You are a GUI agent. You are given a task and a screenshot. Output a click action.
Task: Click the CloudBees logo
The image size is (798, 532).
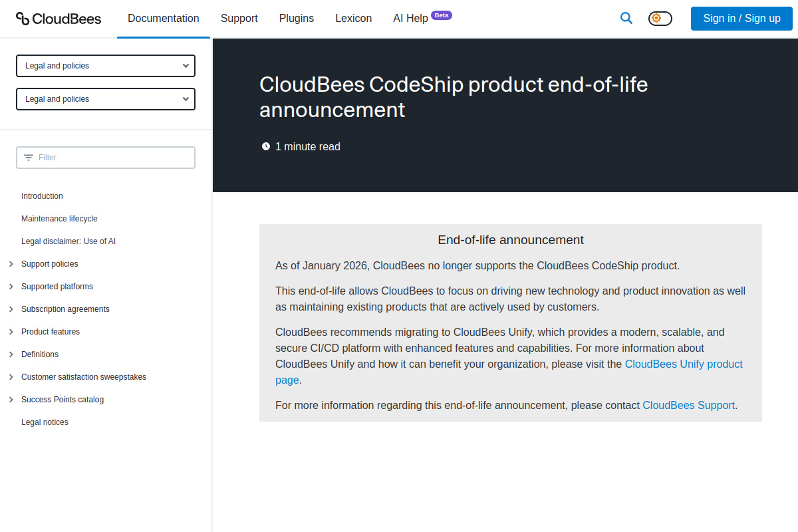tap(59, 19)
